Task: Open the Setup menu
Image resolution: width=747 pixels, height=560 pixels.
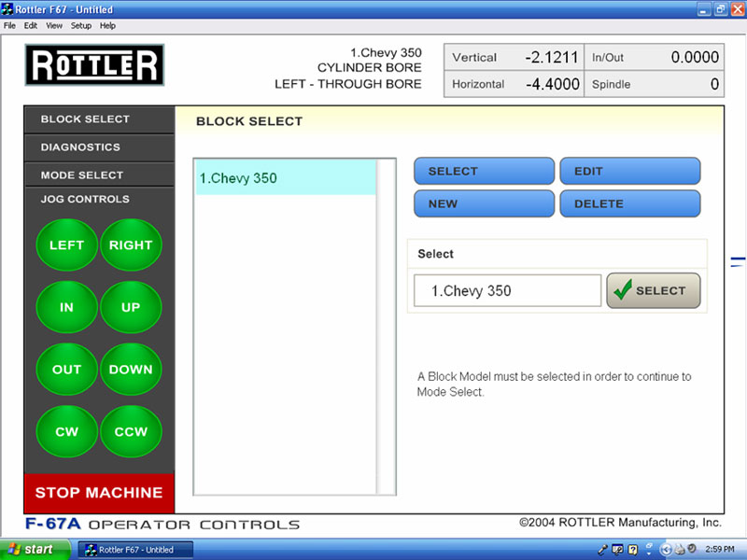Action: (x=81, y=25)
